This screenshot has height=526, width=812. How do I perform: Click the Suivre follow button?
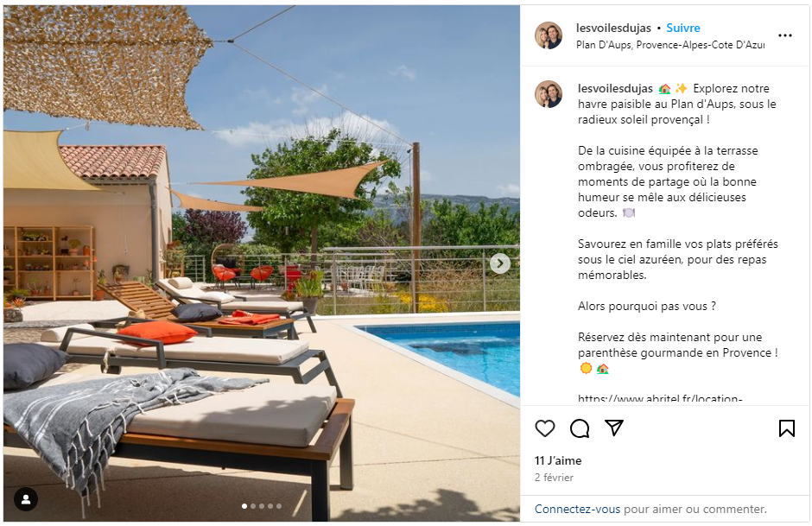coord(683,28)
